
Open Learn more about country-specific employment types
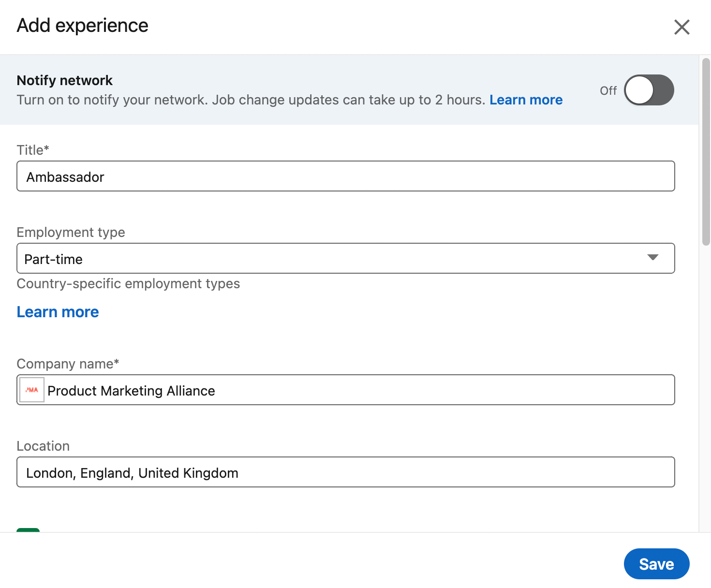tap(58, 312)
